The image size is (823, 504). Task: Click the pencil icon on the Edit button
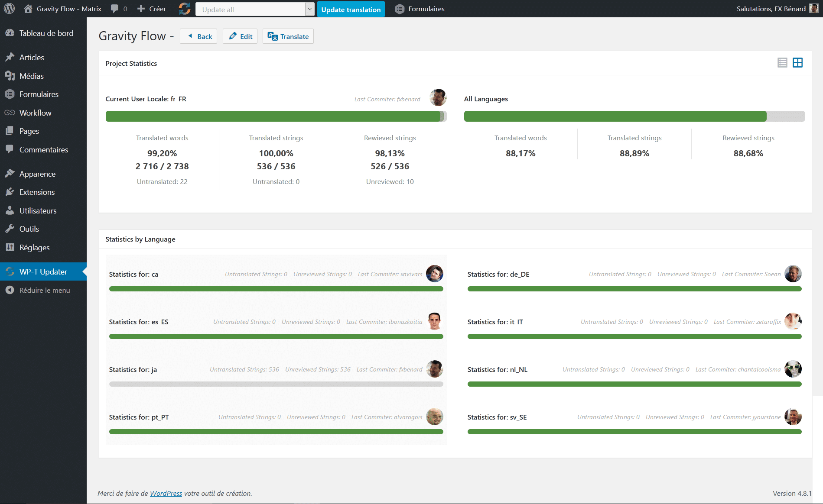[233, 36]
